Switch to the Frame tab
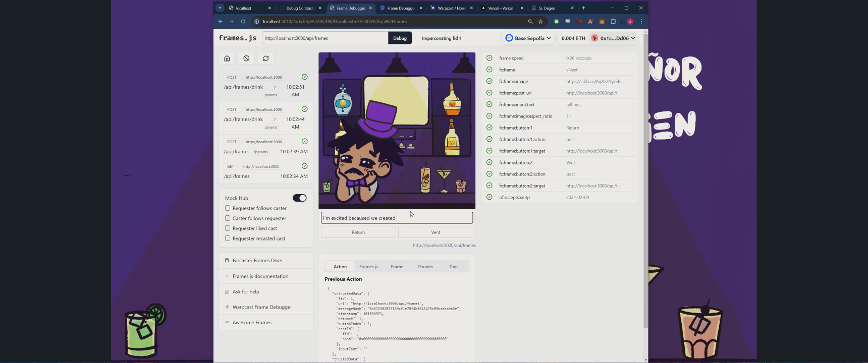868x363 pixels. [397, 267]
